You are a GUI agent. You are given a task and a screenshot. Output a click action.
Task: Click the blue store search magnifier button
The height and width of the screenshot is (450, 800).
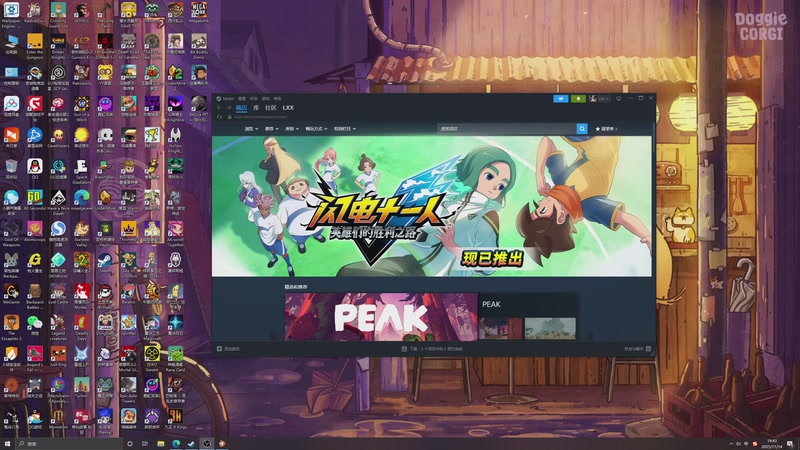coord(582,129)
